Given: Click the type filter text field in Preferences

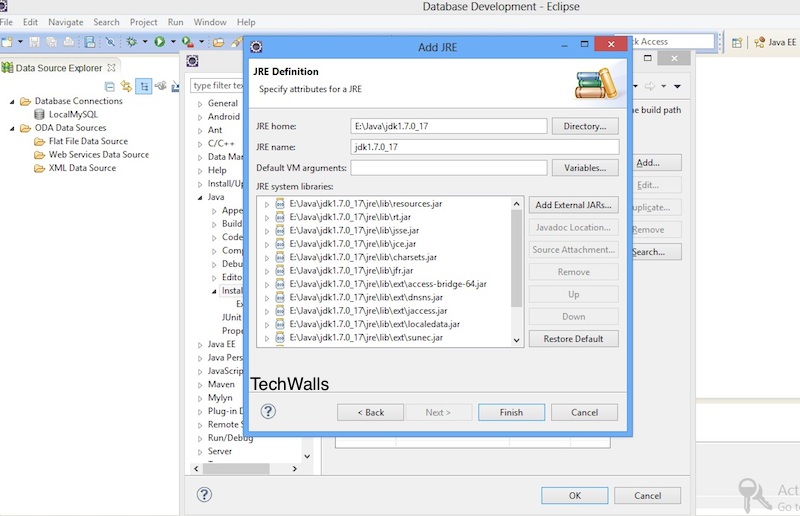Looking at the screenshot, I should pyautogui.click(x=217, y=85).
